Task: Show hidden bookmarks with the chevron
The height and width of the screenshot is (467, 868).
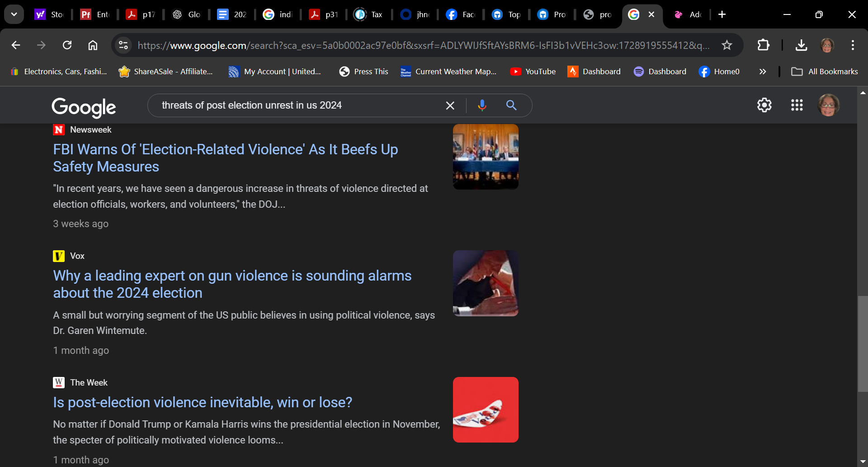Action: tap(763, 71)
